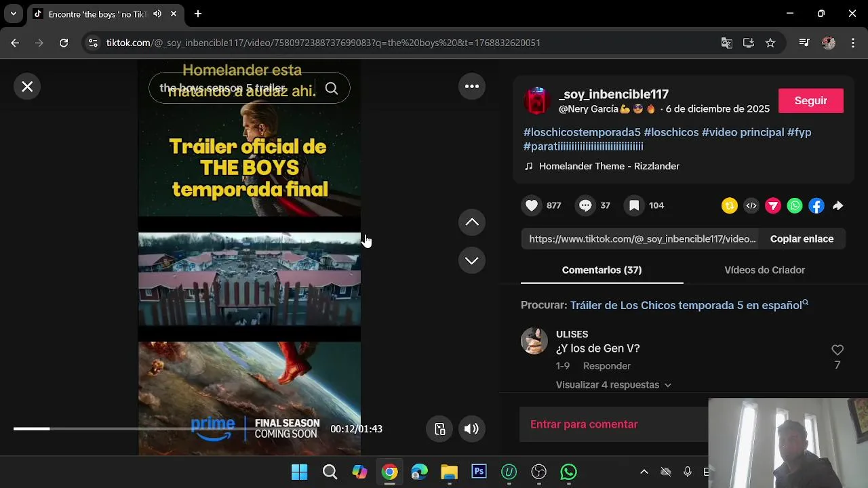Click the #fyp hashtag
Viewport: 868px width, 488px height.
tap(799, 132)
